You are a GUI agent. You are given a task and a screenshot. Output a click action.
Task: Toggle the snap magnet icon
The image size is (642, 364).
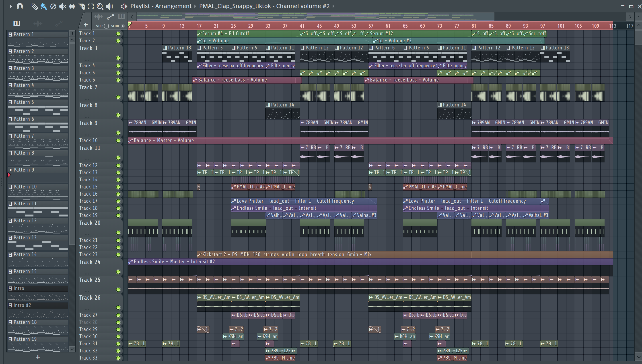(20, 6)
